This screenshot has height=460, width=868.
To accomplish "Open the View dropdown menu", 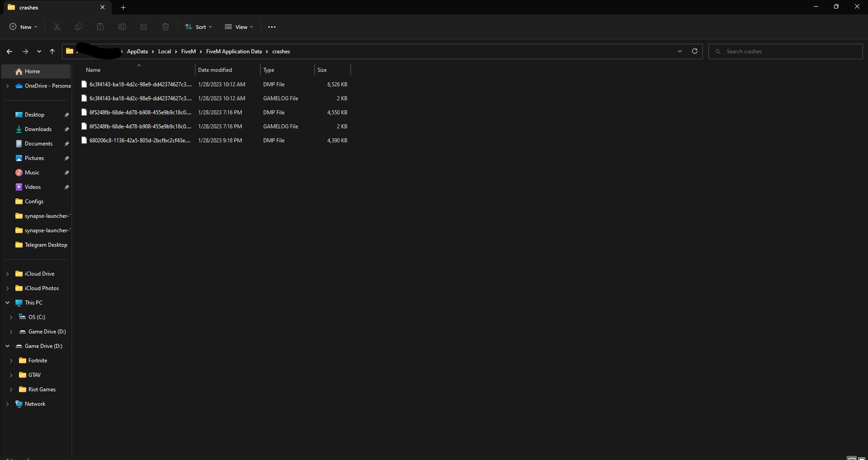I will [x=239, y=27].
